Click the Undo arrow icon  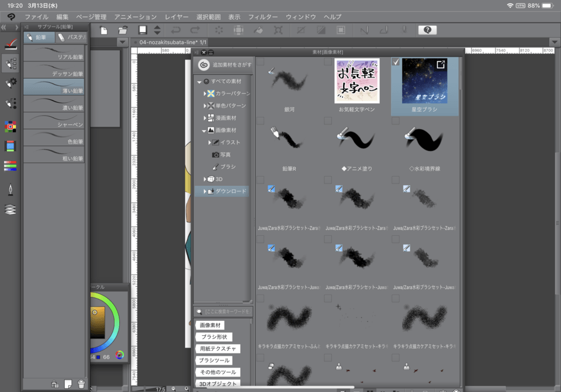tap(176, 30)
